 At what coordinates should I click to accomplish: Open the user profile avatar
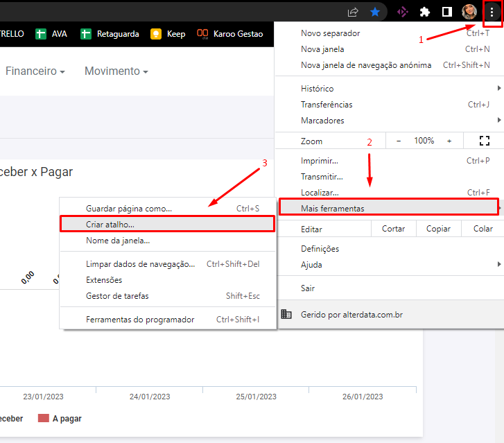point(469,12)
